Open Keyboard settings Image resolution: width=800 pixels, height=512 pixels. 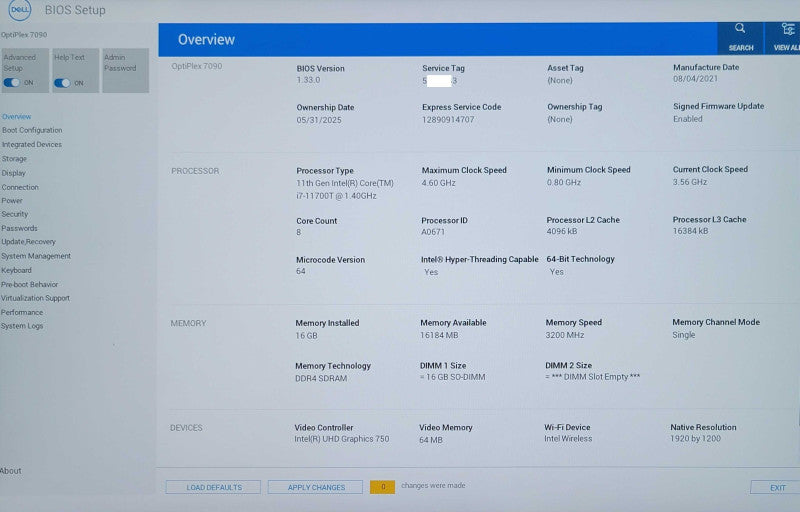point(16,270)
